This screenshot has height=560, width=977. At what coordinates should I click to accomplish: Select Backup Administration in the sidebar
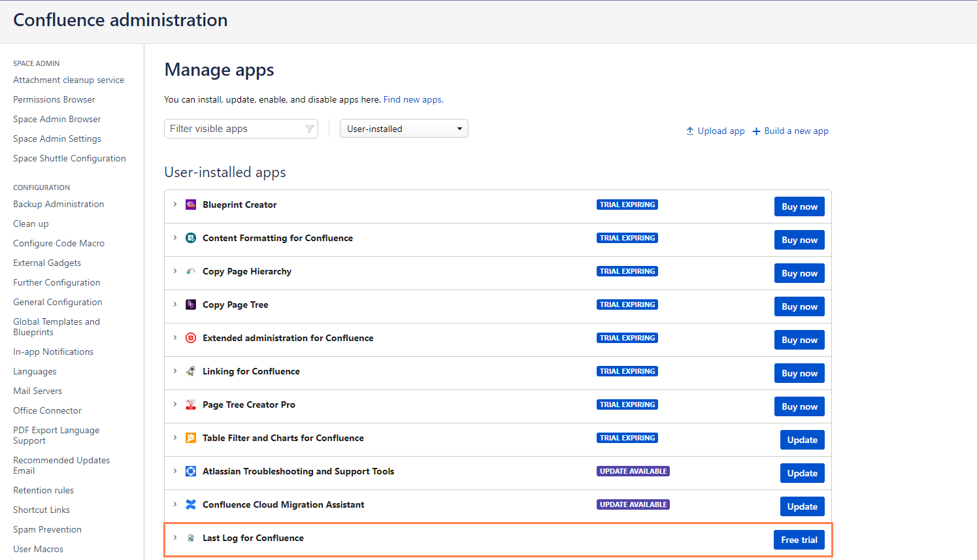coord(58,204)
